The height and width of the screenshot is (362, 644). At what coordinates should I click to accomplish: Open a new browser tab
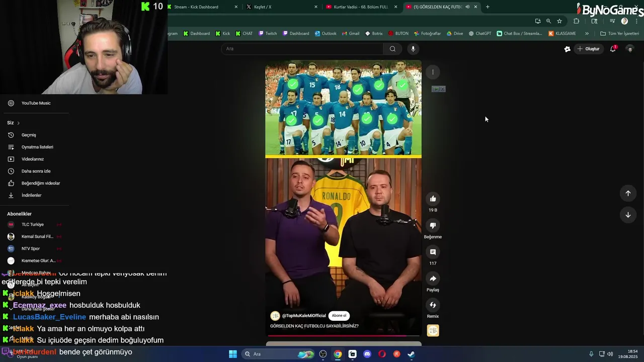488,7
